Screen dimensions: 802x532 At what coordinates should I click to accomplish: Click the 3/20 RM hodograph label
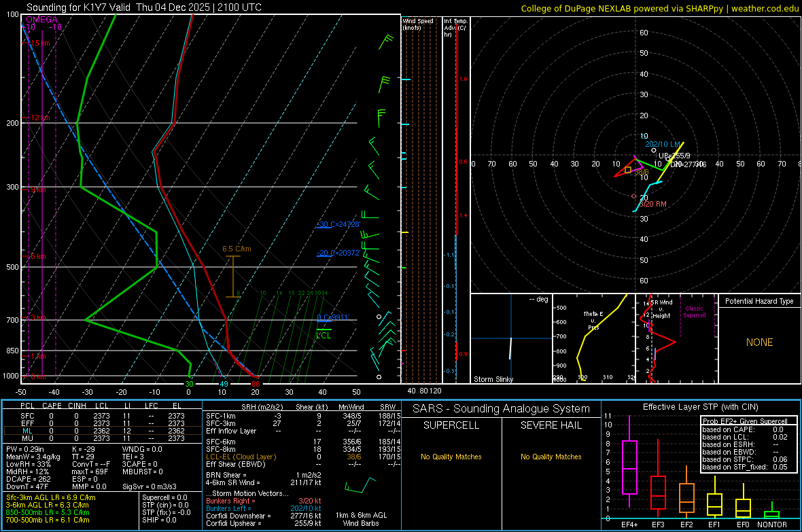652,204
